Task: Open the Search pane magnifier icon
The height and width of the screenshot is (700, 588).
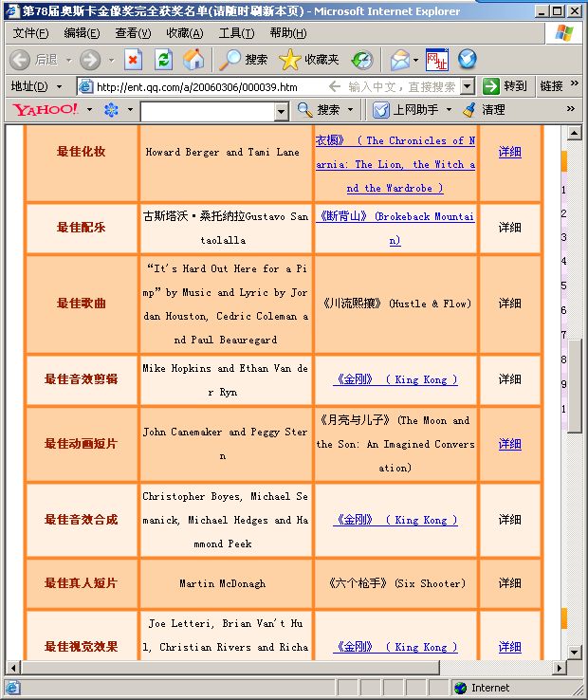Action: point(230,60)
